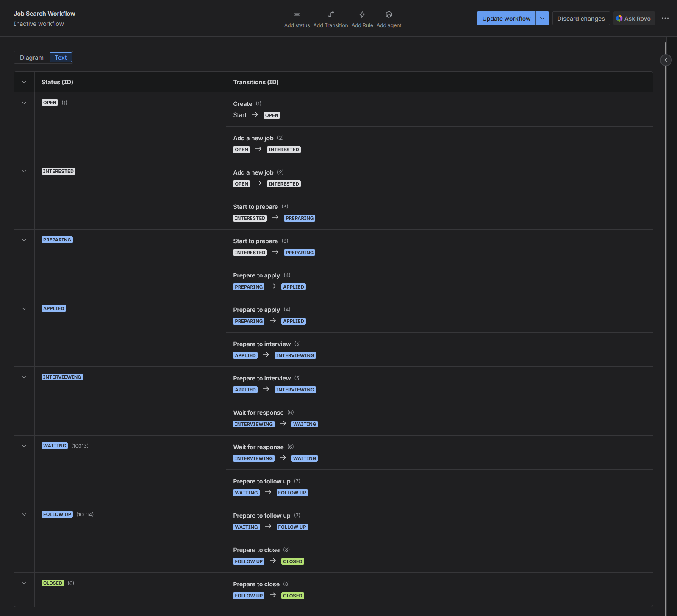Viewport: 677px width, 616px height.
Task: Click the PREPARING status lozenge in Status column
Action: [x=57, y=240]
